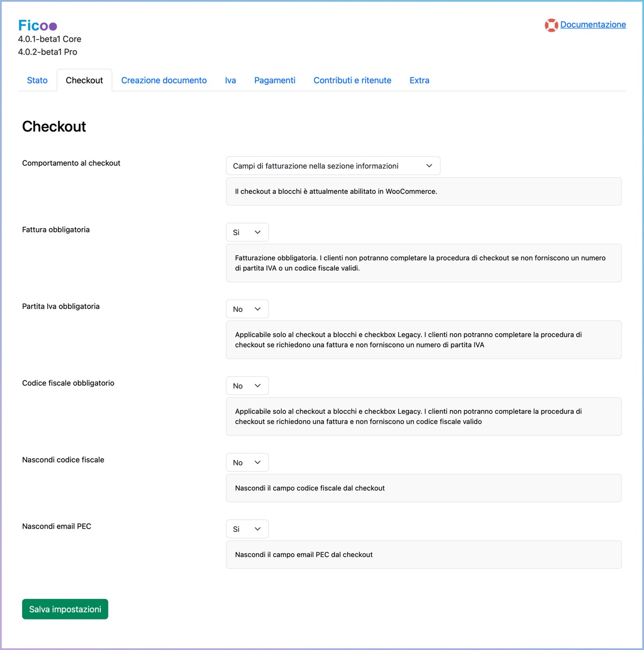Open the Creazione documento tab

[164, 81]
